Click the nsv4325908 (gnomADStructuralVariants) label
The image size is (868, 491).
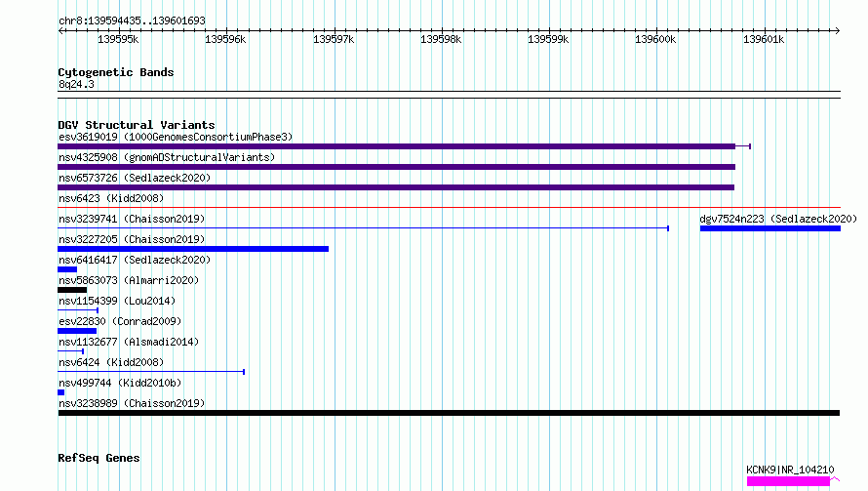pyautogui.click(x=167, y=157)
